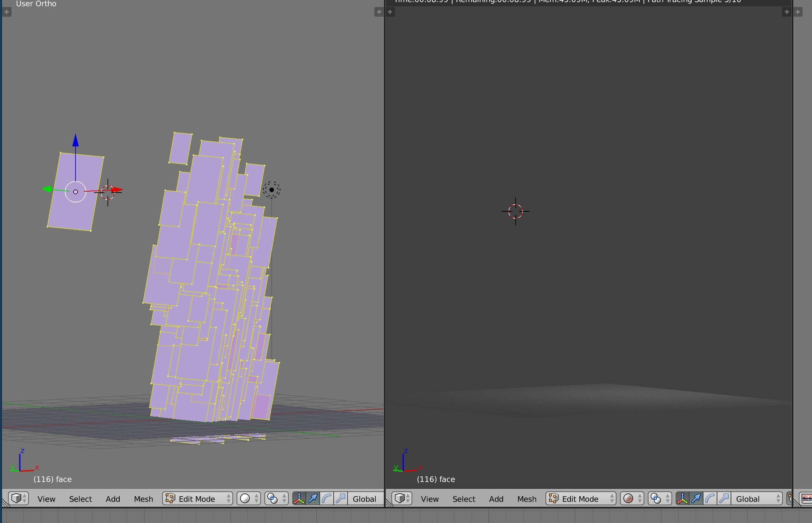The image size is (812, 523).
Task: Open editor type selector in right viewport
Action: [402, 498]
